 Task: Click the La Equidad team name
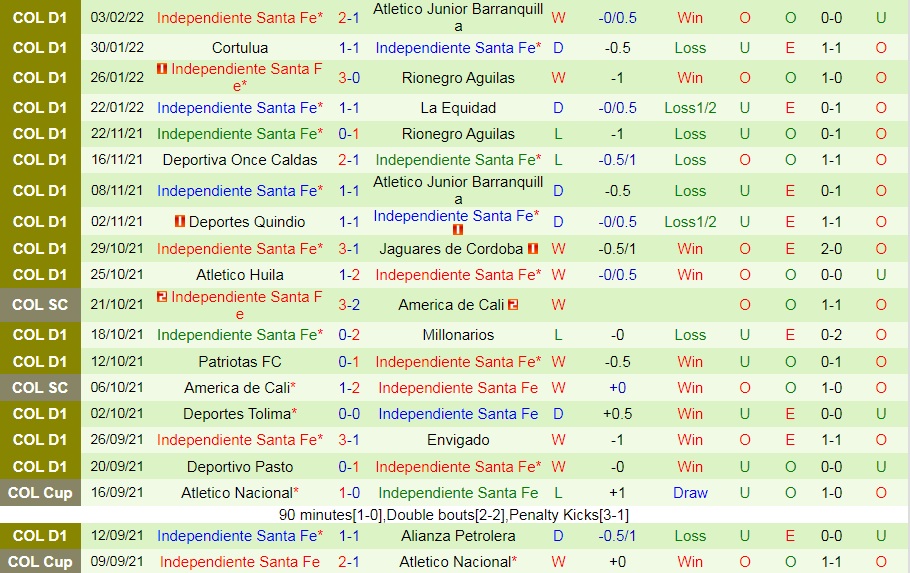(x=458, y=108)
